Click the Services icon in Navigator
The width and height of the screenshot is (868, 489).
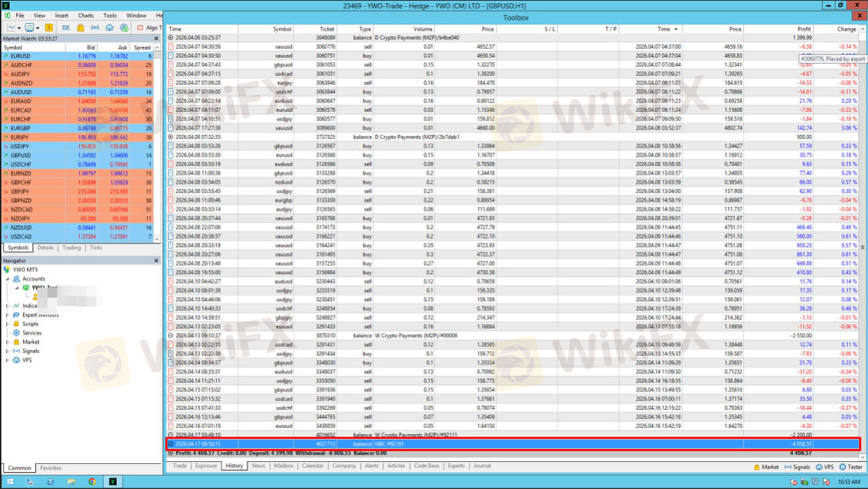coord(18,333)
